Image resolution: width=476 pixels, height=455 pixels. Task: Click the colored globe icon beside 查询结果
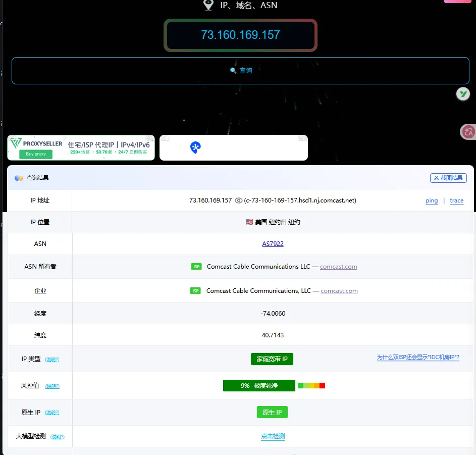(x=19, y=178)
